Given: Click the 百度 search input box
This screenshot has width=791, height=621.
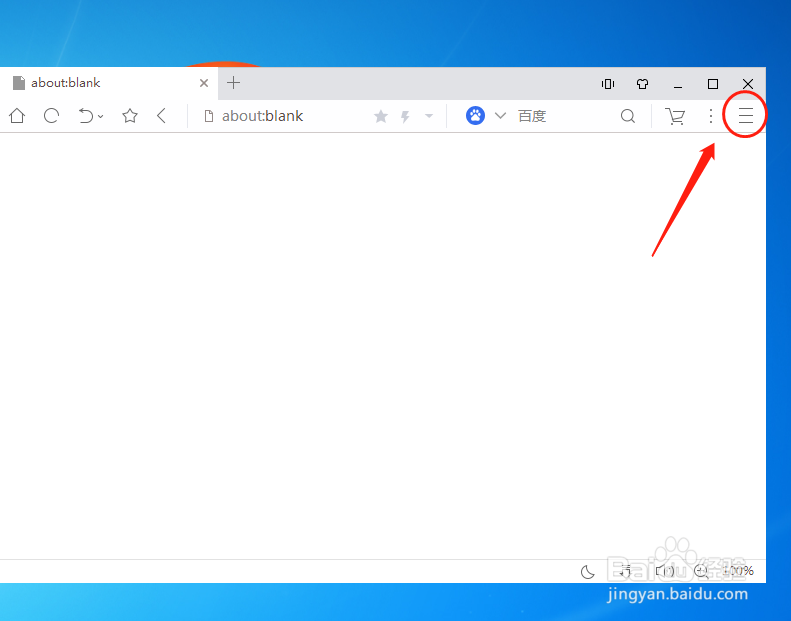Looking at the screenshot, I should pyautogui.click(x=564, y=116).
